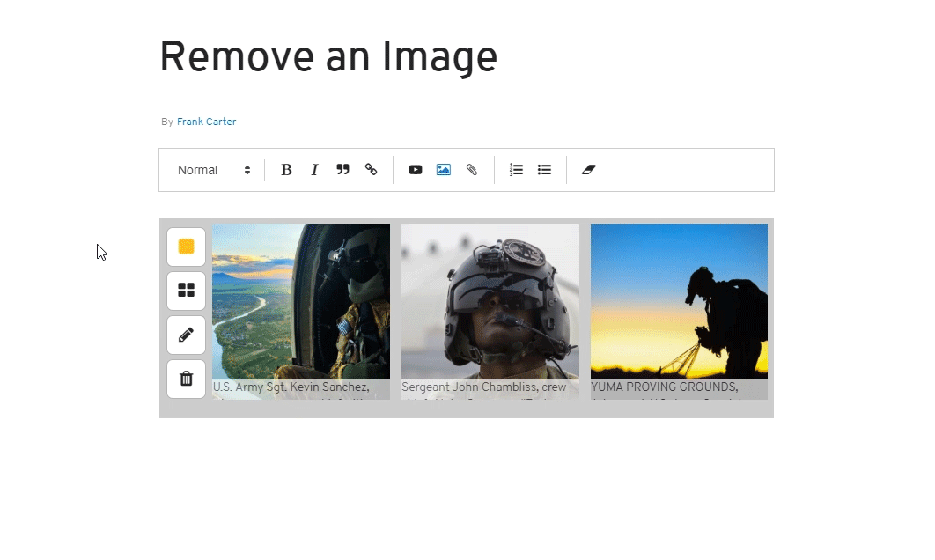The image size is (935, 560).
Task: Create a numbered list
Action: 517,170
